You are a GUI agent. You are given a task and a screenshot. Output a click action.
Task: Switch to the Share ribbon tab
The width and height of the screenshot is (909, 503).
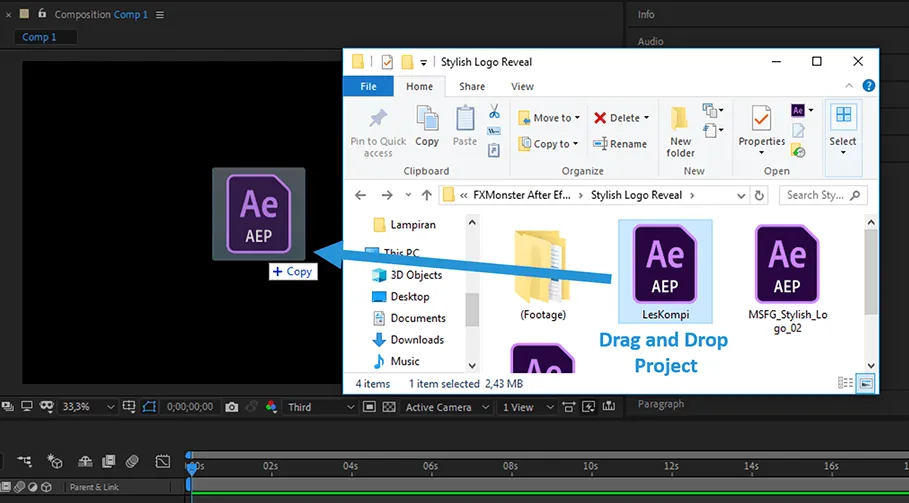pyautogui.click(x=472, y=86)
